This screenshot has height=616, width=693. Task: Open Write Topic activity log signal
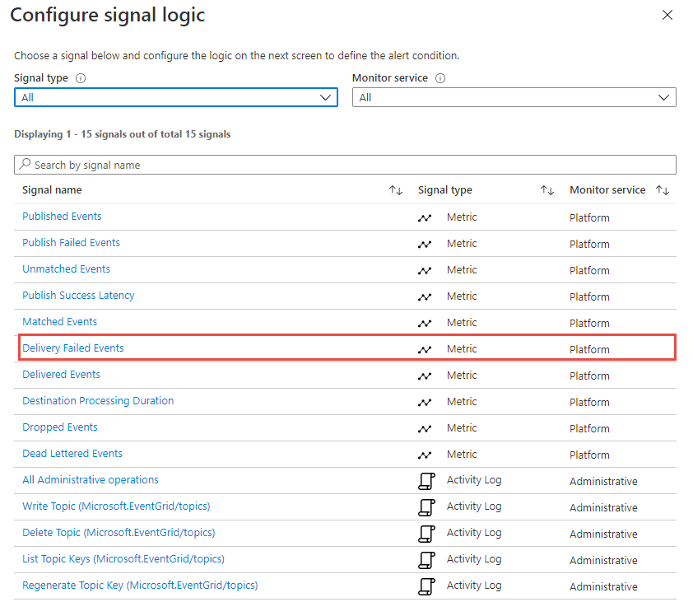[116, 506]
